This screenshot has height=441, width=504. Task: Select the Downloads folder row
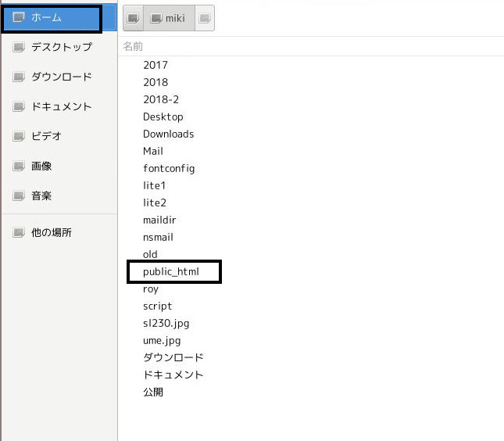310,134
